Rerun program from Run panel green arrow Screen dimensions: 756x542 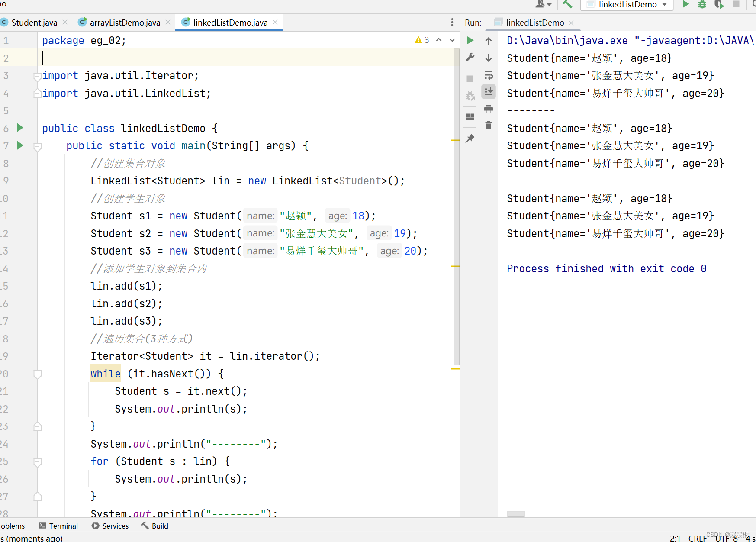pos(470,40)
